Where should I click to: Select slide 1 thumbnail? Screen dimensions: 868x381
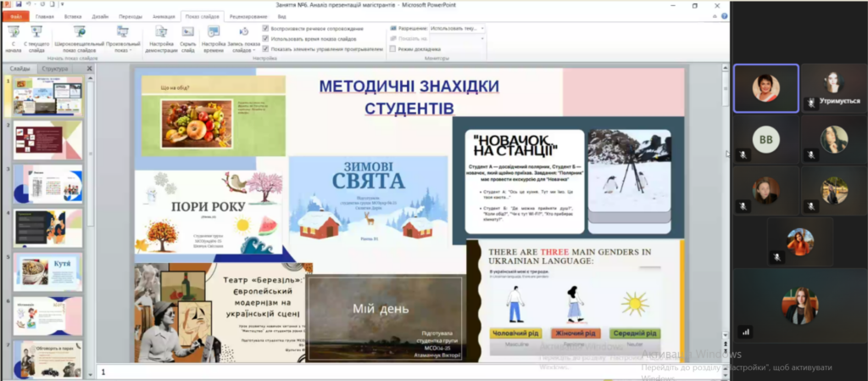[48, 95]
